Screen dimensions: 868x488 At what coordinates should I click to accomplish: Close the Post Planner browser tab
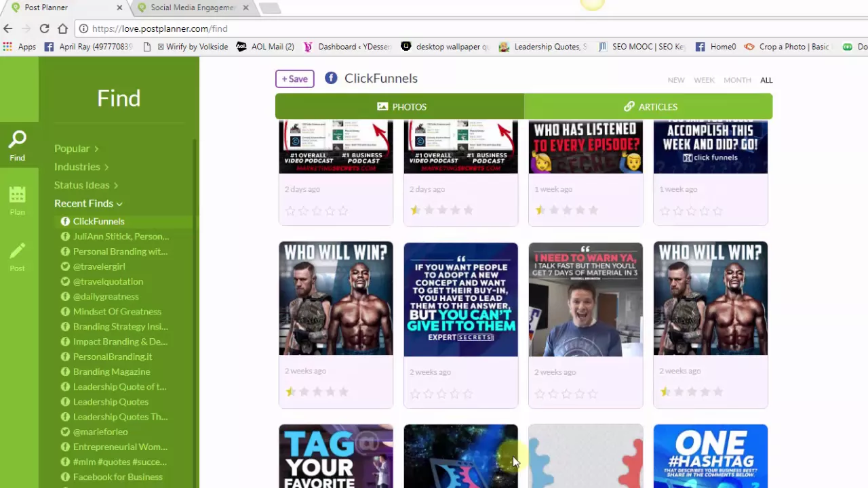[x=120, y=7]
